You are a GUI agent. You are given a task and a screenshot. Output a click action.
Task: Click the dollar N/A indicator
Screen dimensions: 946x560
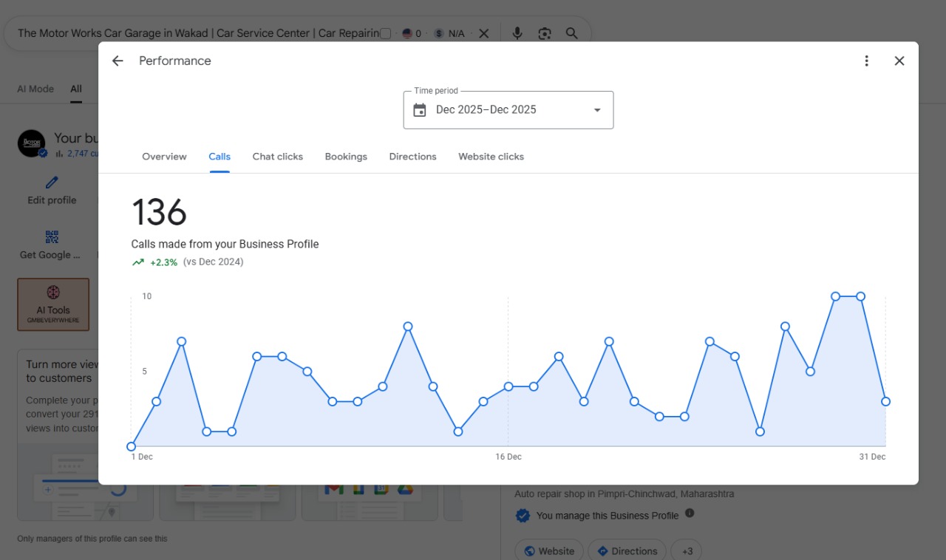449,33
